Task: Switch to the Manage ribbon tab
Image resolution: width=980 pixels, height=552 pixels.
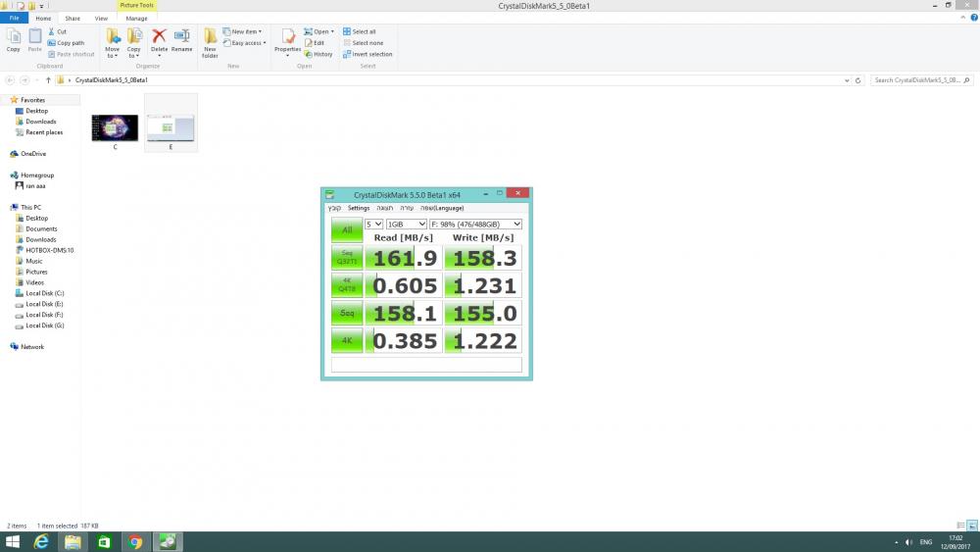Action: 136,18
